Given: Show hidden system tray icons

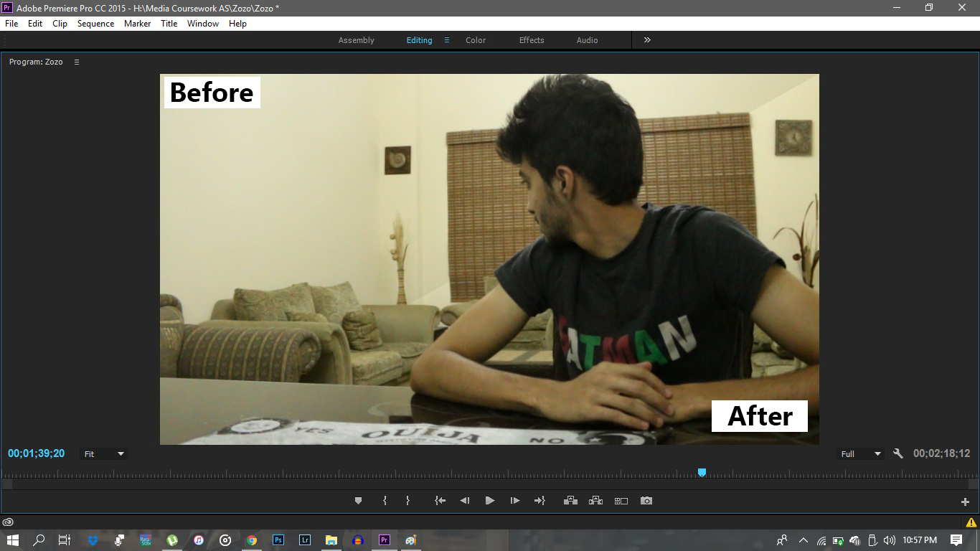Looking at the screenshot, I should pyautogui.click(x=803, y=540).
